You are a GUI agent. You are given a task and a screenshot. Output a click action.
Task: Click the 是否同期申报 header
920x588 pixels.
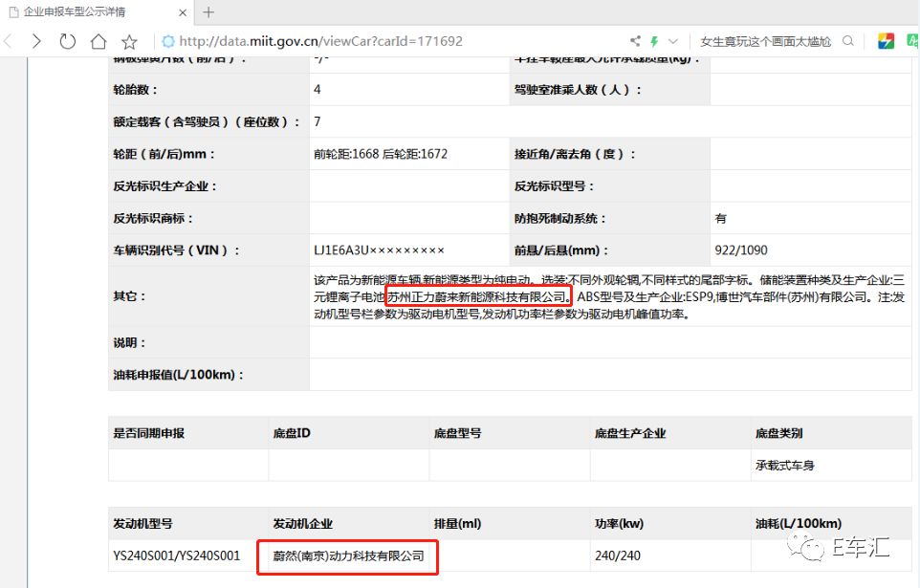[149, 434]
